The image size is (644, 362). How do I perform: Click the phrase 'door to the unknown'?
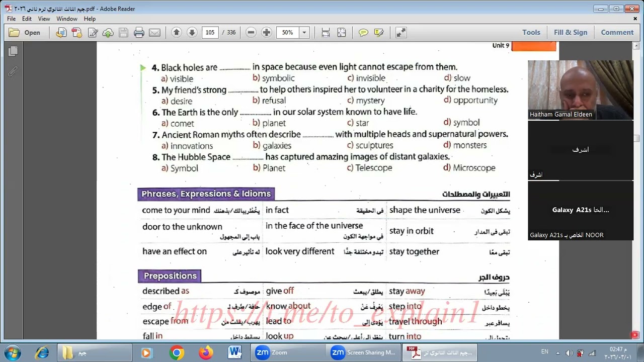[182, 227]
